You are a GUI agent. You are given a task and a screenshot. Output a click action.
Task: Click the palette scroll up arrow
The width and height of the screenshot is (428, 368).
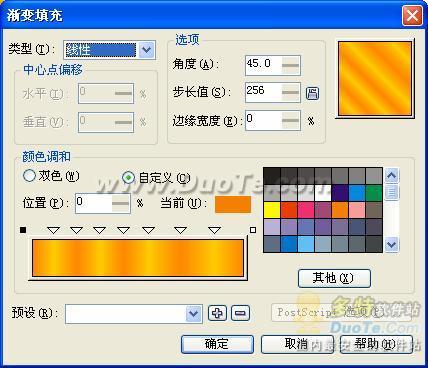click(392, 175)
